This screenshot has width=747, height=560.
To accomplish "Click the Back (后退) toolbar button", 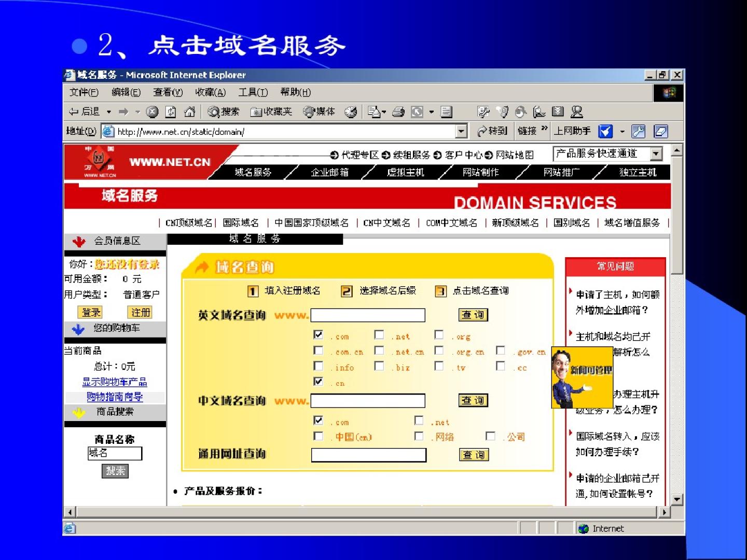I will tap(85, 111).
